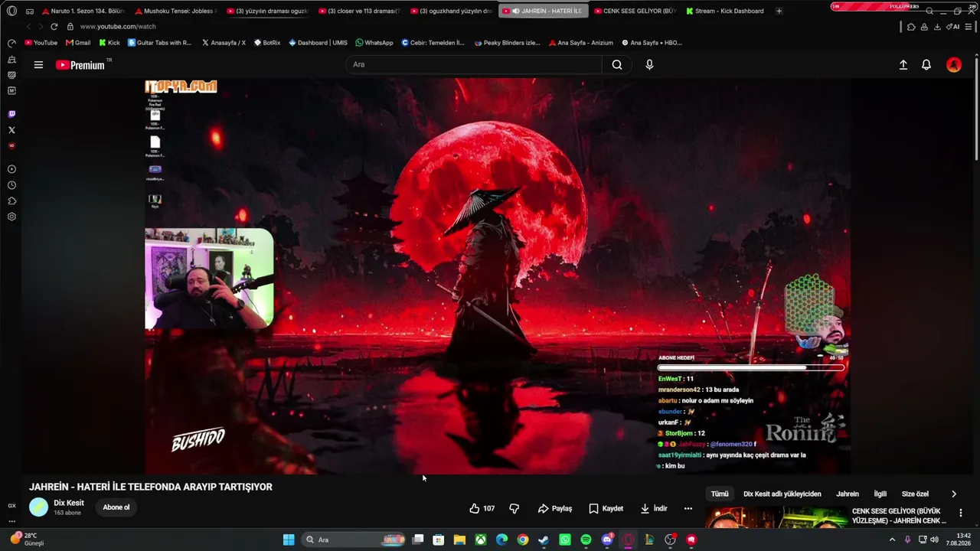Image resolution: width=980 pixels, height=551 pixels.
Task: Open Extensions from the Opera sidebar
Action: click(x=11, y=201)
